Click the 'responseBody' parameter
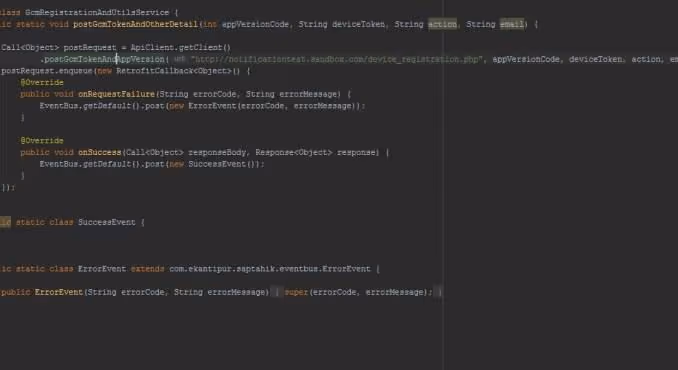The height and width of the screenshot is (370, 678). pyautogui.click(x=217, y=153)
